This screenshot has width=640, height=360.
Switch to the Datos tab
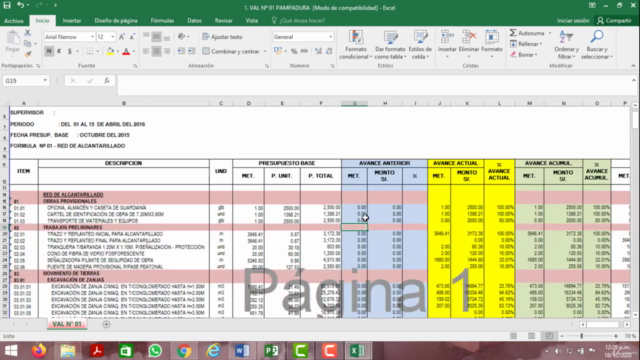tap(194, 20)
